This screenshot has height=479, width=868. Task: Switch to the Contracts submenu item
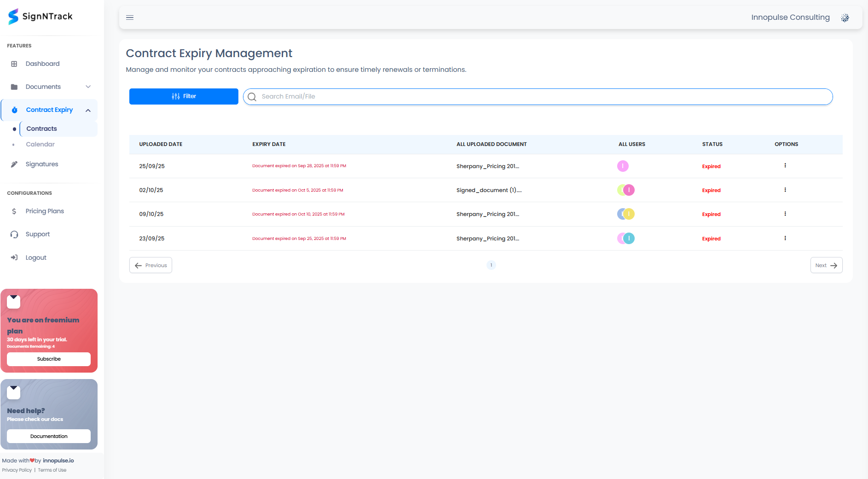click(x=42, y=129)
